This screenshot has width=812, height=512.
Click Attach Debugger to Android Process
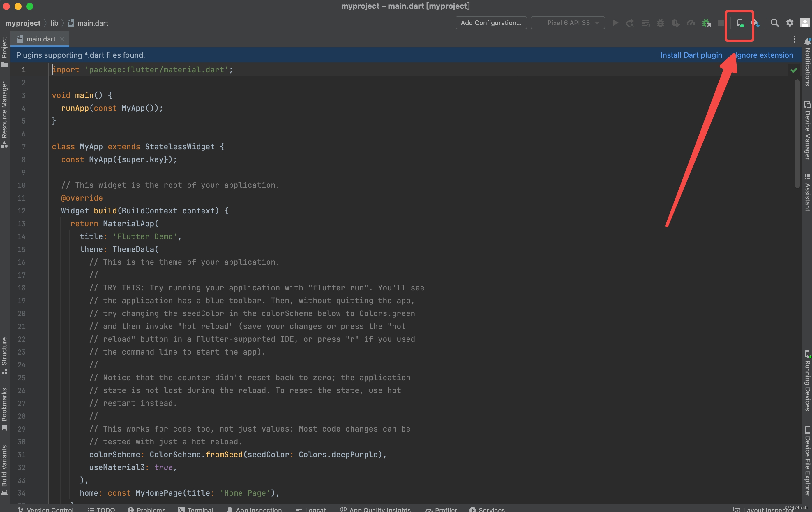[x=706, y=23]
